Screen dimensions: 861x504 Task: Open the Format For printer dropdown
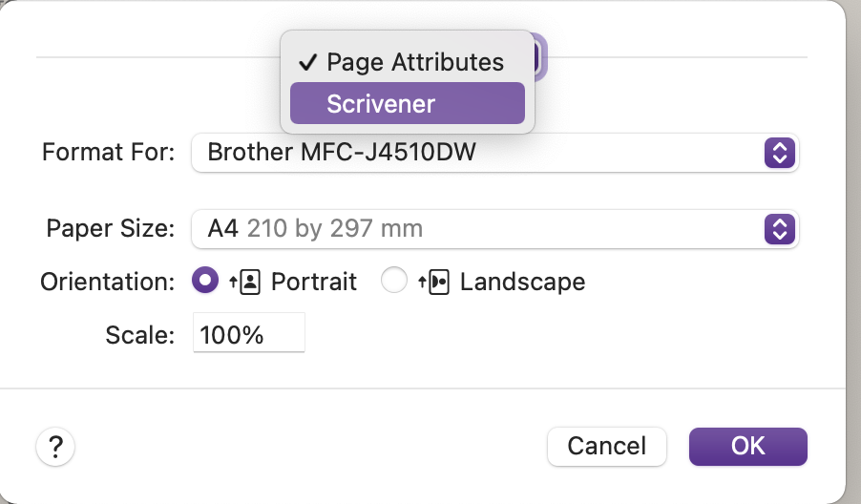click(494, 152)
